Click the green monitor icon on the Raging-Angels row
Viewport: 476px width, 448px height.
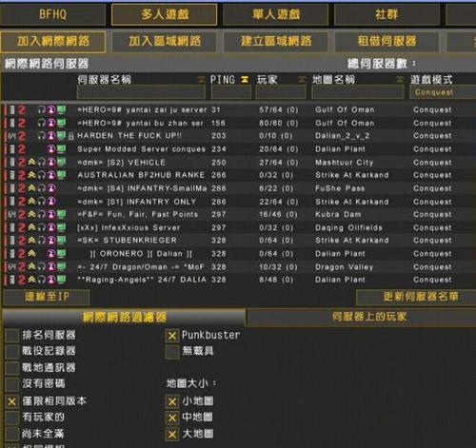(61, 280)
